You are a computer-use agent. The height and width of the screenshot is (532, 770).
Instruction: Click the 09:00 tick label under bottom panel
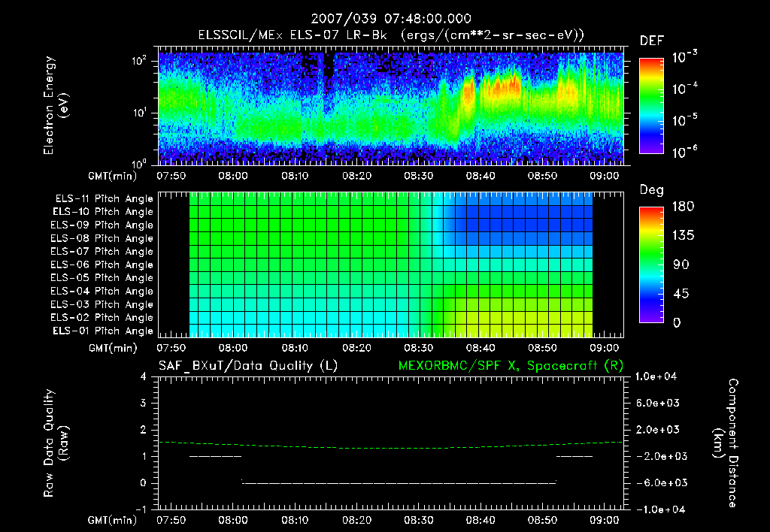tap(605, 520)
